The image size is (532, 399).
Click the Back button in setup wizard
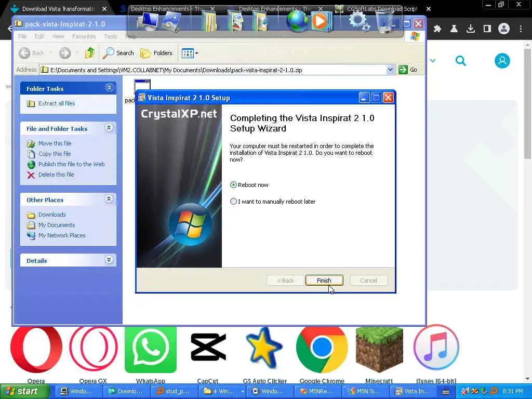click(285, 280)
